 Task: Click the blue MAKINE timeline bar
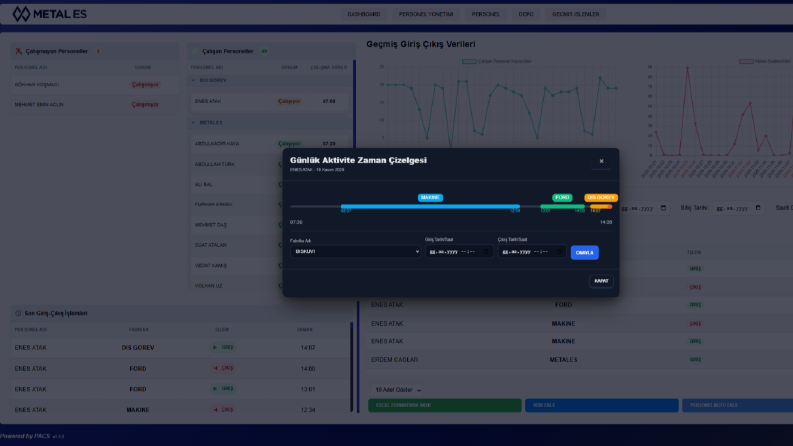430,206
